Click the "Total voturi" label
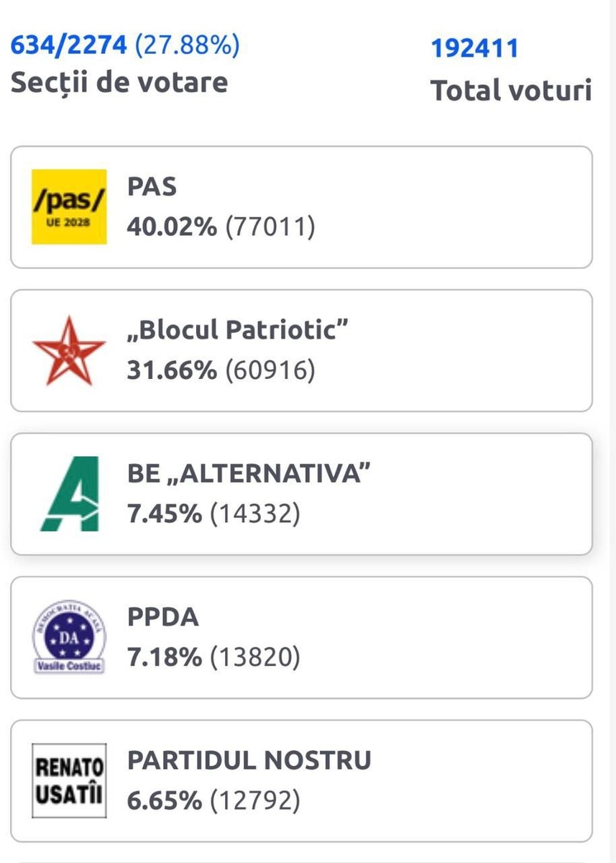This screenshot has height=863, width=616. tap(510, 91)
